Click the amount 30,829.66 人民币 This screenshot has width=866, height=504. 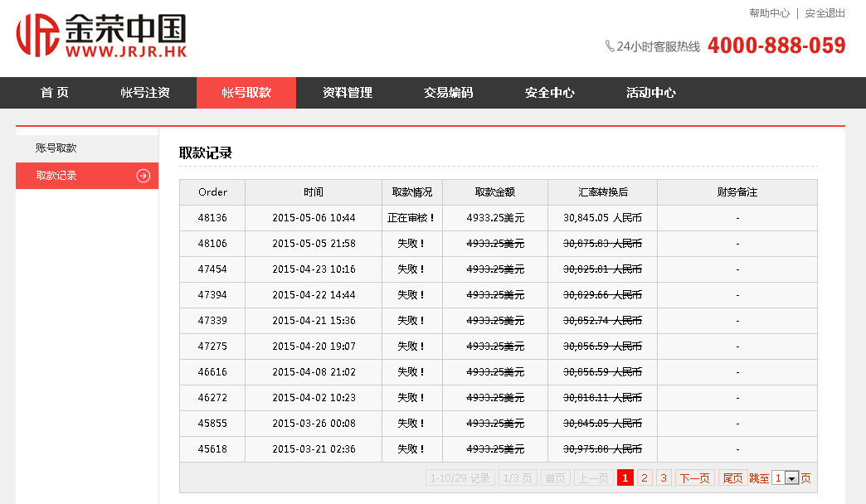pyautogui.click(x=602, y=295)
